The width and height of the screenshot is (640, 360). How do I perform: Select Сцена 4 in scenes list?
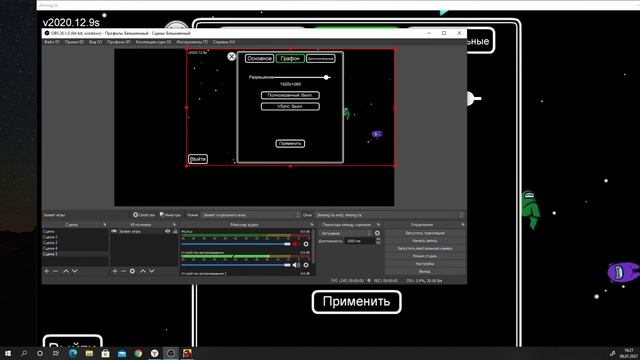click(x=75, y=248)
